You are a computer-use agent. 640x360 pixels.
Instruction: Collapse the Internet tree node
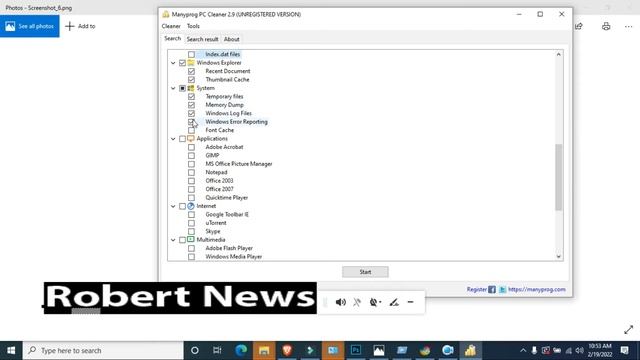[173, 206]
